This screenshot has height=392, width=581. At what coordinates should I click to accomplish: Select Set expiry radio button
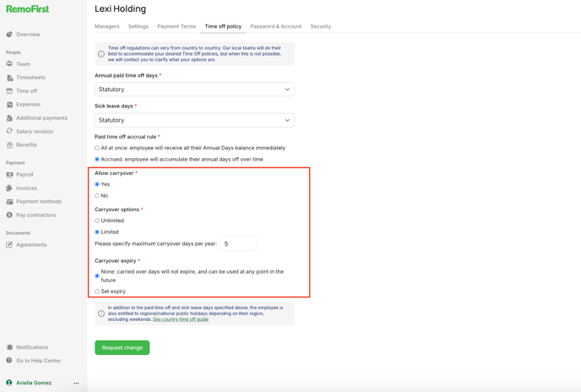(97, 291)
